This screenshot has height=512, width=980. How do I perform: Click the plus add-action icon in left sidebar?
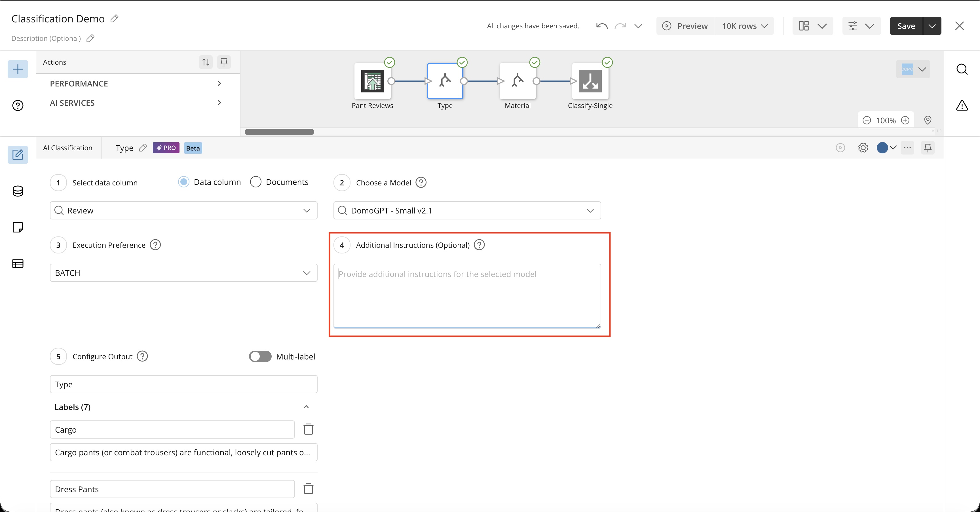tap(18, 69)
